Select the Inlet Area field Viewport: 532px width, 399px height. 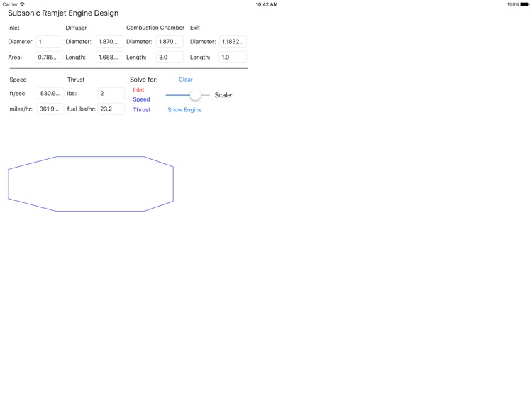tap(49, 57)
